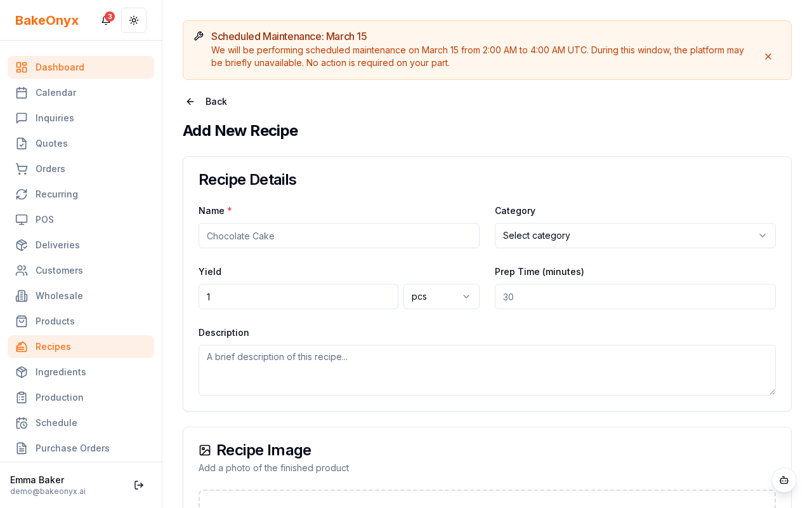Screen dimensions: 812x508
Task: Open the help widget in the corner
Action: click(x=784, y=481)
